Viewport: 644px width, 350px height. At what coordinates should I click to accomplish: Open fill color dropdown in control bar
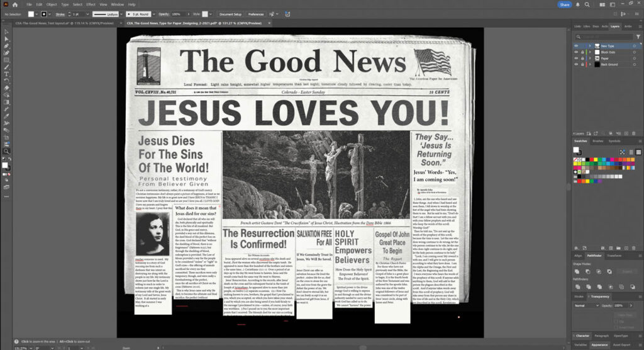coord(36,14)
